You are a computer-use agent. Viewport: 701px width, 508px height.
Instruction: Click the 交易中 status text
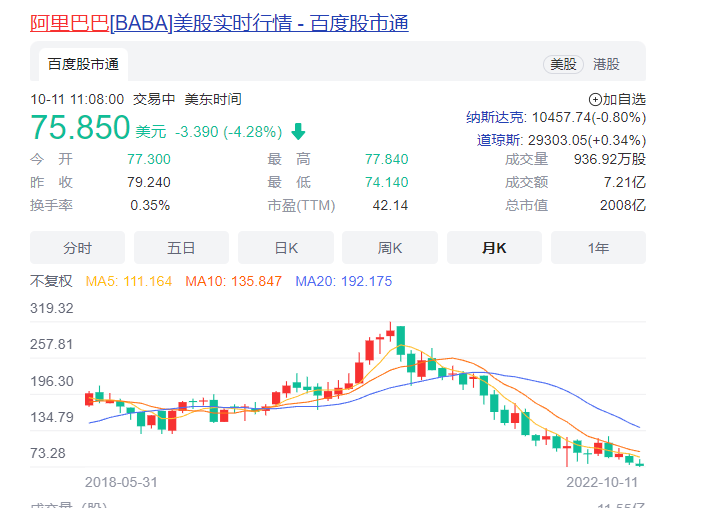(154, 99)
